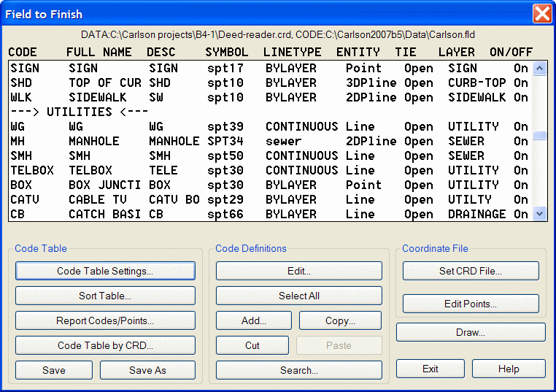The image size is (556, 392).
Task: Click the SIDEWALK layer cell
Action: (x=477, y=97)
